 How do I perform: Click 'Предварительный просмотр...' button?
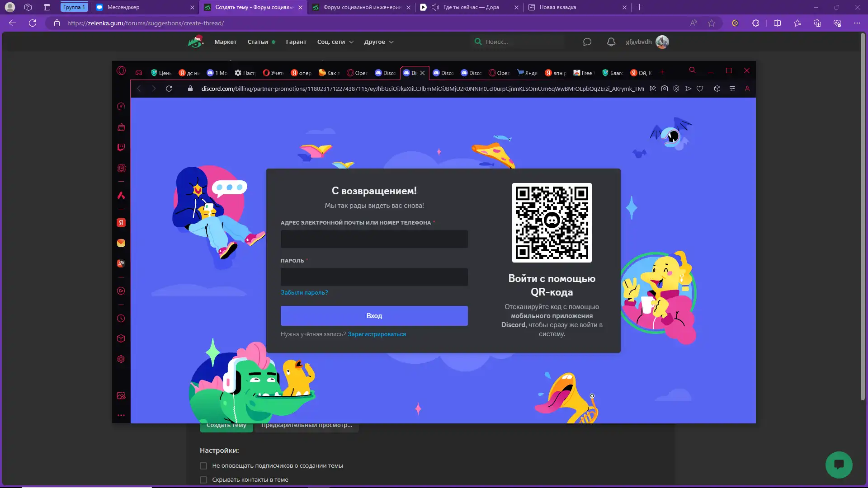pyautogui.click(x=307, y=426)
